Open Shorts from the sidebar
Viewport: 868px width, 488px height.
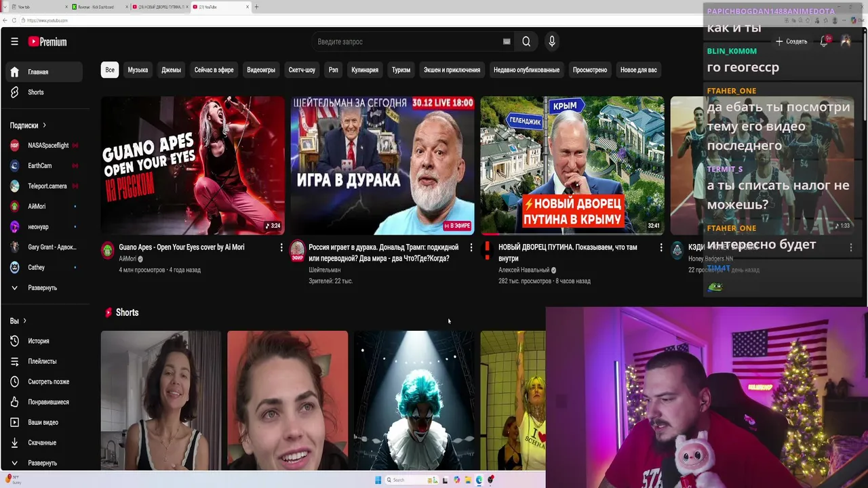[x=44, y=92]
